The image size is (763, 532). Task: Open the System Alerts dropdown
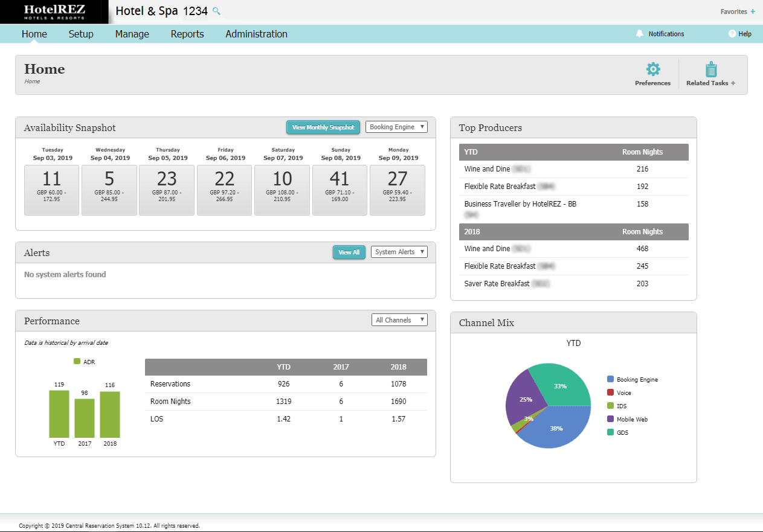coord(399,252)
